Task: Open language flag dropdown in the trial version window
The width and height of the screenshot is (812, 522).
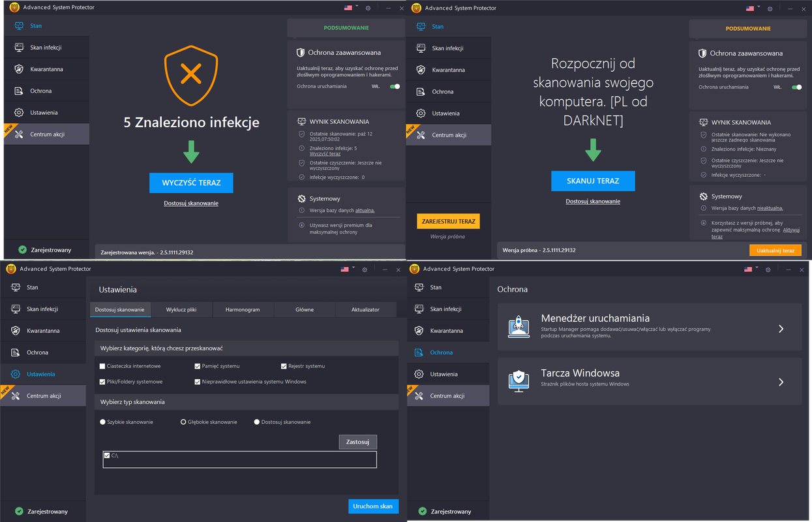Action: tap(752, 8)
